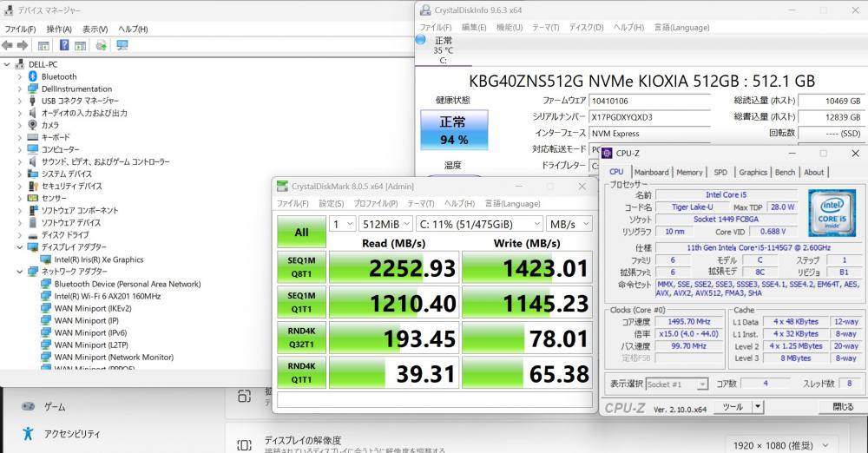The image size is (868, 453).
Task: Click the センサー category icon
Action: 33,198
